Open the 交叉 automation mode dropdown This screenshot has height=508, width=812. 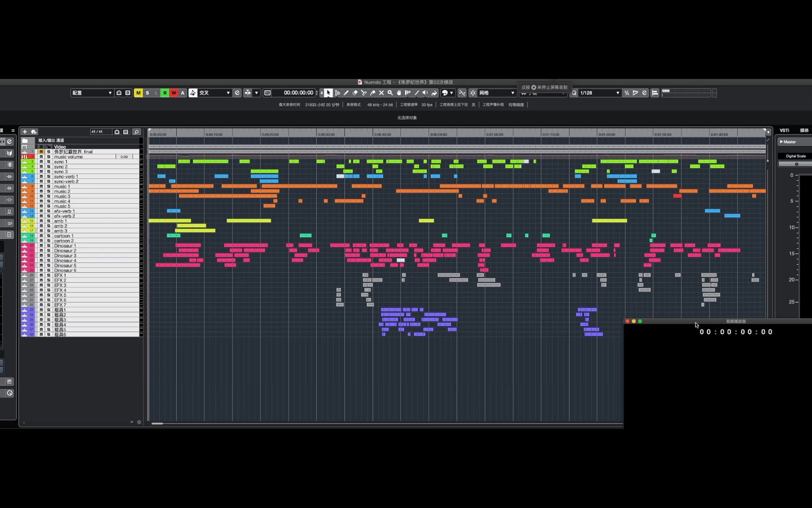[214, 93]
